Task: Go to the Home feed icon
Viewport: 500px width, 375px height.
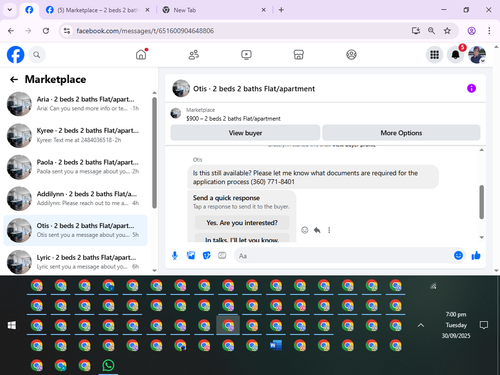Action: (x=141, y=54)
